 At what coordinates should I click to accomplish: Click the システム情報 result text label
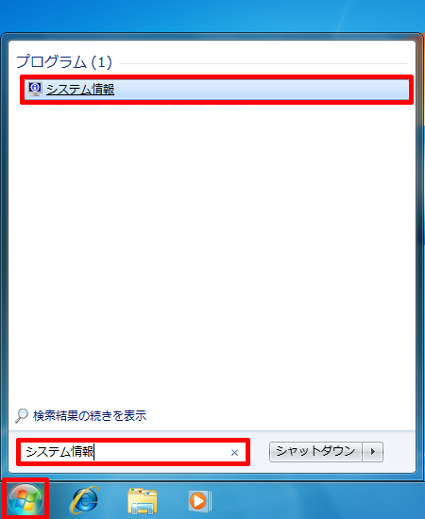80,89
